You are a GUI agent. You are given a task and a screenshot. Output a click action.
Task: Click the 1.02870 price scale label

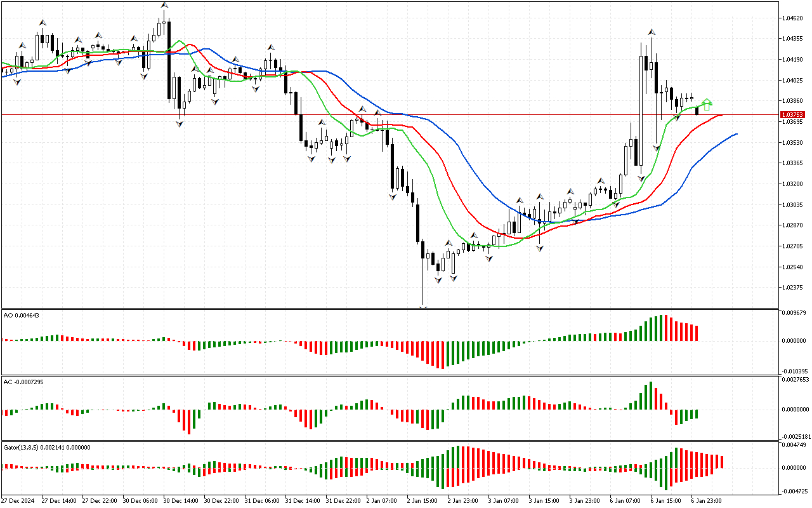pyautogui.click(x=793, y=225)
